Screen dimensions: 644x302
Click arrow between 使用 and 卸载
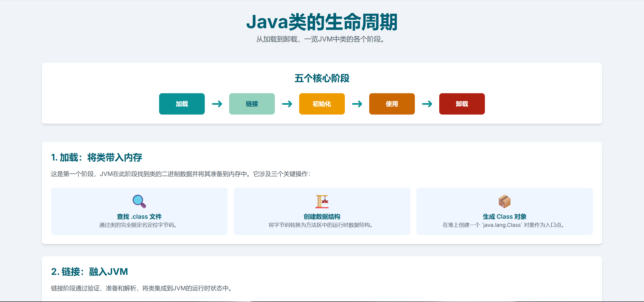[427, 104]
